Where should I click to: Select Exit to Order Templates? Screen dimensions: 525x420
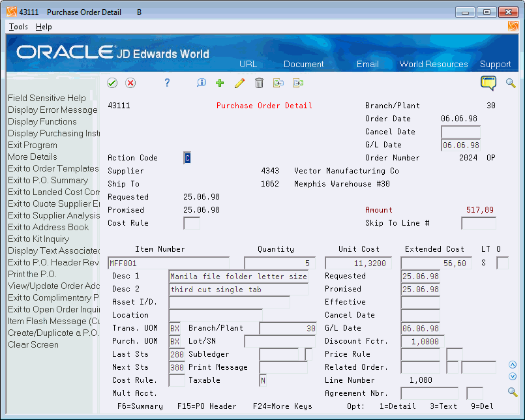tap(53, 168)
